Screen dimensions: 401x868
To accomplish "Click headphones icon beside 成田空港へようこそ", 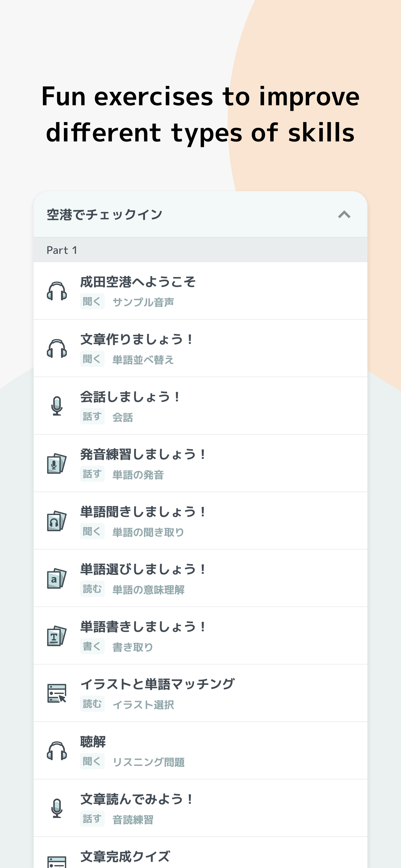I will click(x=57, y=291).
